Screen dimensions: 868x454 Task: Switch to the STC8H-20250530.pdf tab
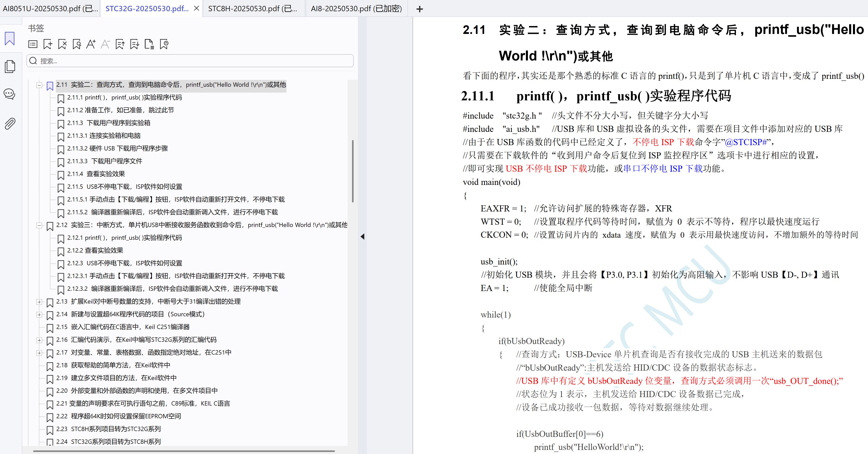pos(252,8)
